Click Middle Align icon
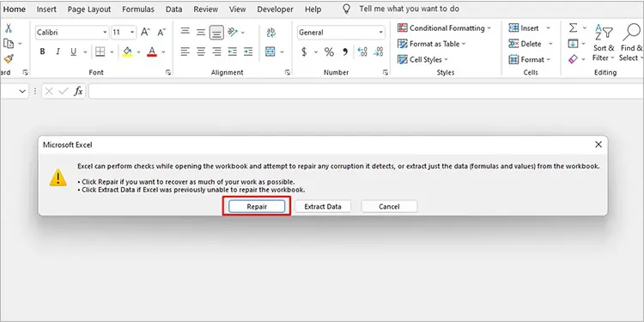Image resolution: width=644 pixels, height=322 pixels. pyautogui.click(x=200, y=32)
